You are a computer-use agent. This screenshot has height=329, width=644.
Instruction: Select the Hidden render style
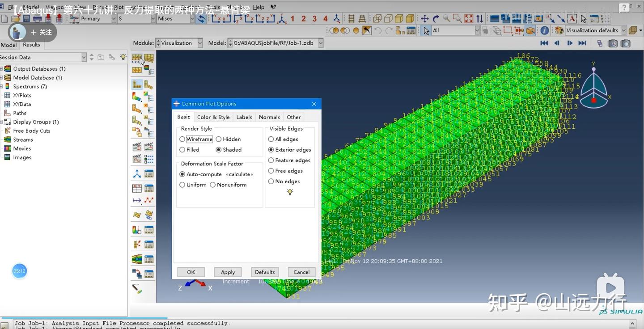pos(228,139)
